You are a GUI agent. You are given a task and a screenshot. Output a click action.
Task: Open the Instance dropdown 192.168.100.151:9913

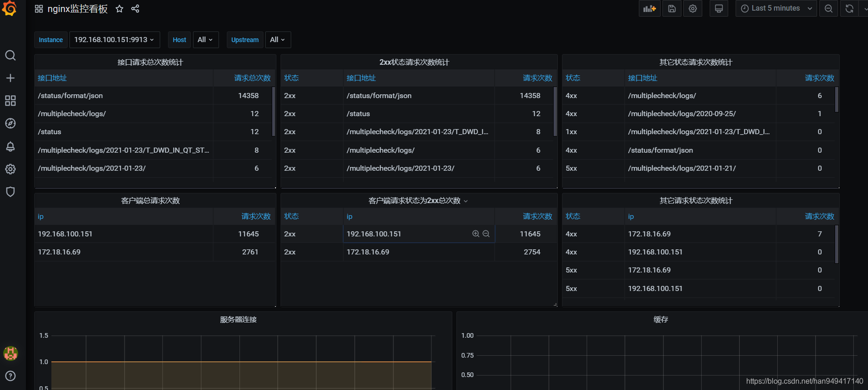tap(114, 40)
